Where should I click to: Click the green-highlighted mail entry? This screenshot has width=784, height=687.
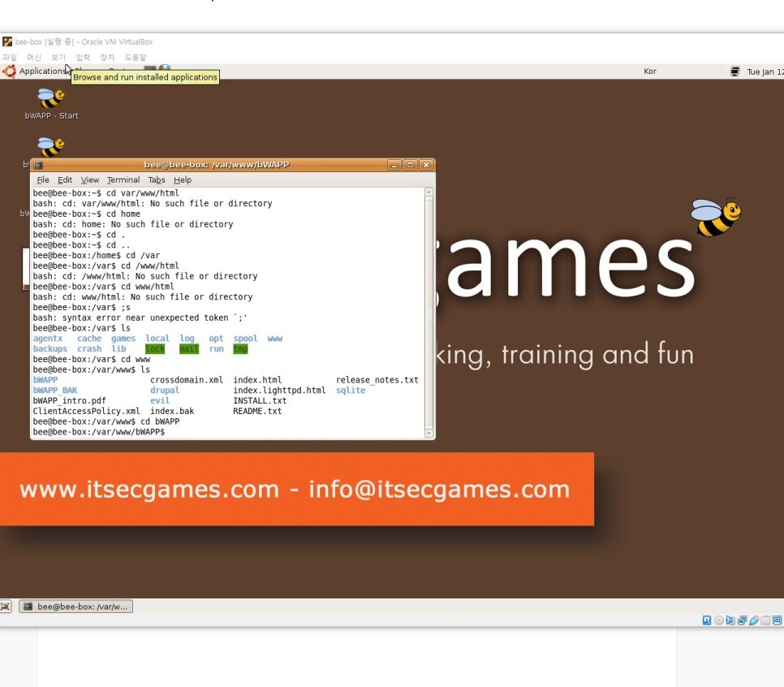click(x=189, y=348)
